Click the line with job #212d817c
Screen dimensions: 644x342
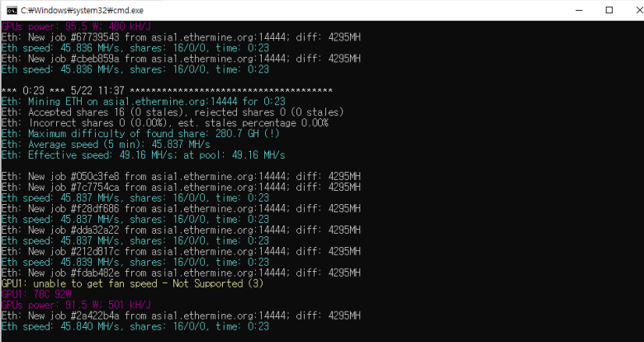[181, 251]
